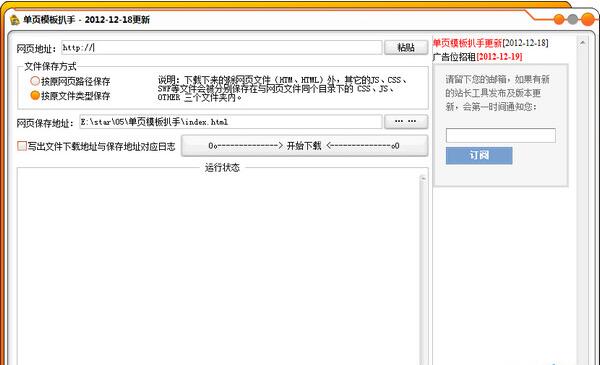Viewport: 600px width, 365px height.
Task: Open the browse button with dots
Action: (406, 121)
